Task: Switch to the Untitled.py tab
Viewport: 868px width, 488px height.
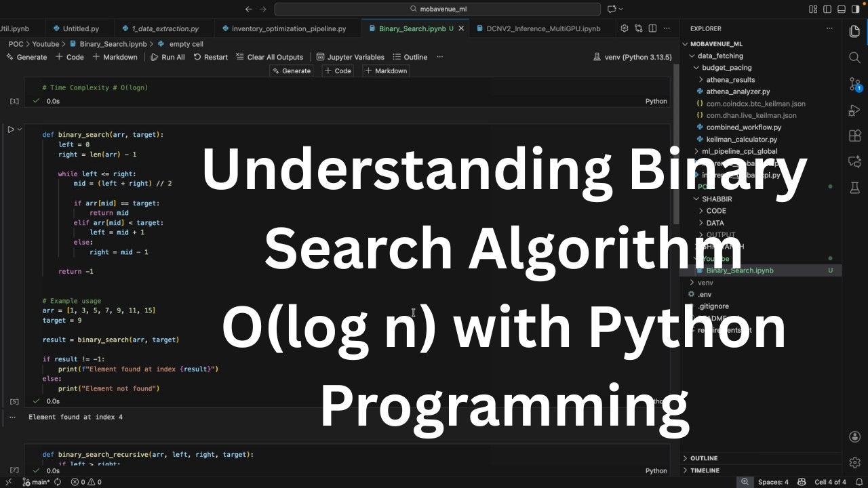Action: point(81,28)
